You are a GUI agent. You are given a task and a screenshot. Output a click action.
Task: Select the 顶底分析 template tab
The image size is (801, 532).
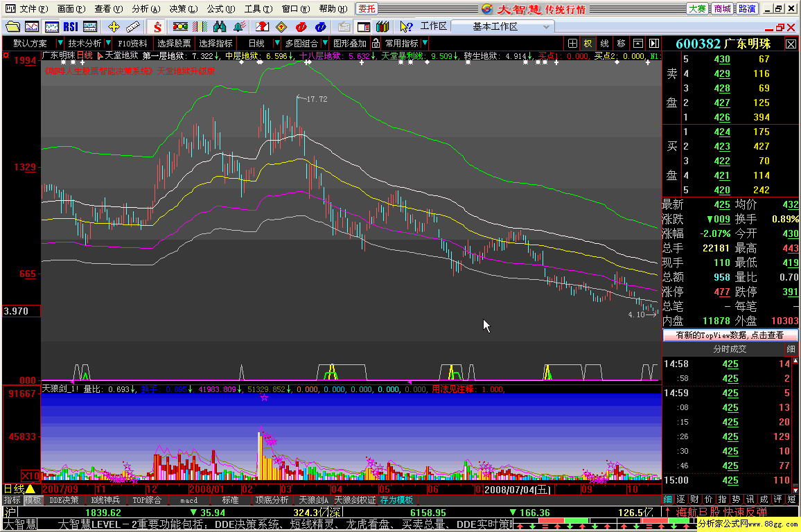pos(272,500)
